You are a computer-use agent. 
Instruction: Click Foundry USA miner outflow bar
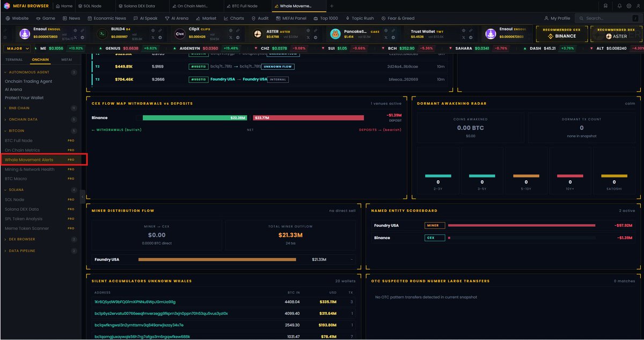click(x=217, y=260)
